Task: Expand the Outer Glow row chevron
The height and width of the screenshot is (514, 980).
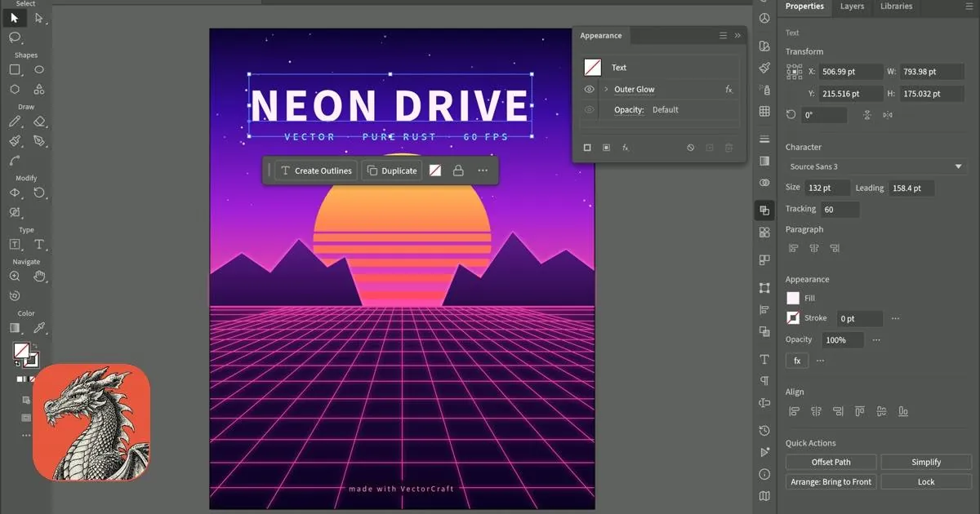Action: (607, 89)
